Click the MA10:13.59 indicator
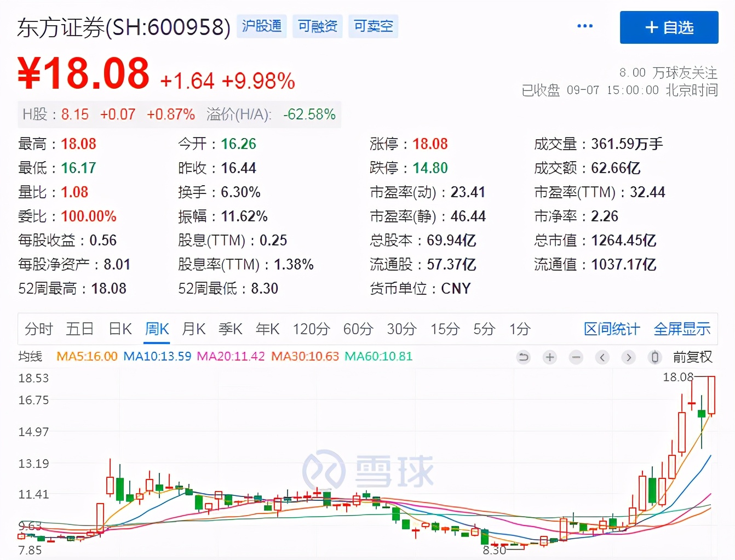The width and height of the screenshot is (735, 560). click(x=157, y=357)
